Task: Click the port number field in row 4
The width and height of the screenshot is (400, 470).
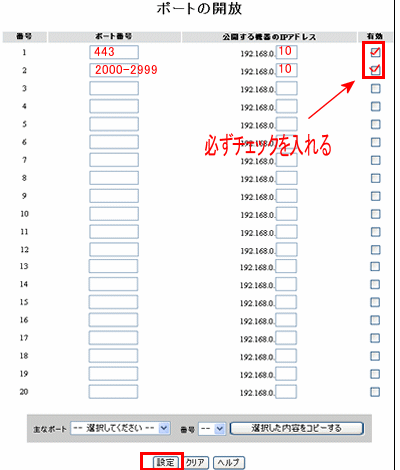Action: pos(114,106)
